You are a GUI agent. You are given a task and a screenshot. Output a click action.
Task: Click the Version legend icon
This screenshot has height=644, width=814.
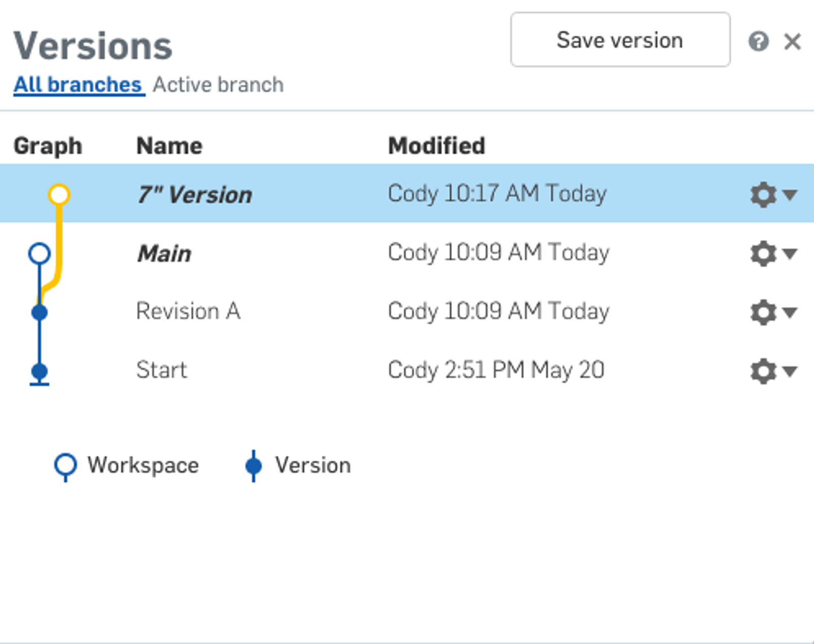[253, 465]
